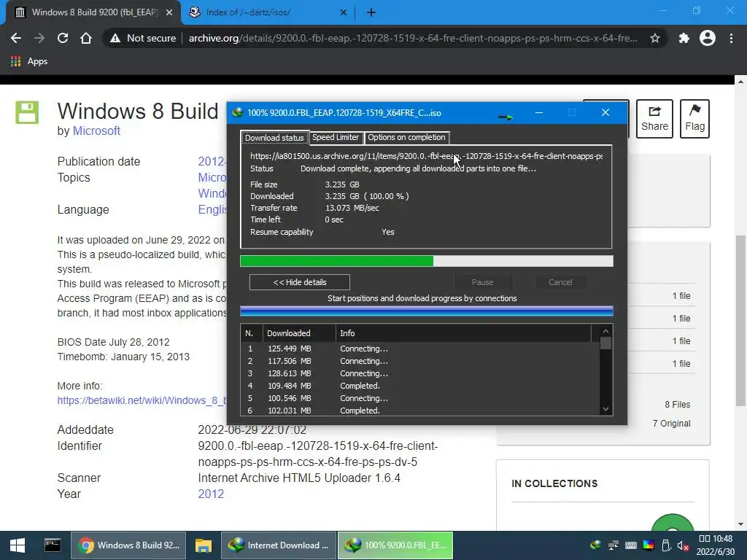747x560 pixels.
Task: Click the muted volume tray icon
Action: 683,545
